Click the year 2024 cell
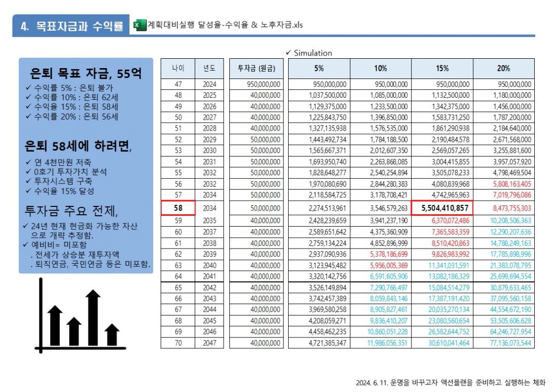The height and width of the screenshot is (392, 555). coord(209,85)
